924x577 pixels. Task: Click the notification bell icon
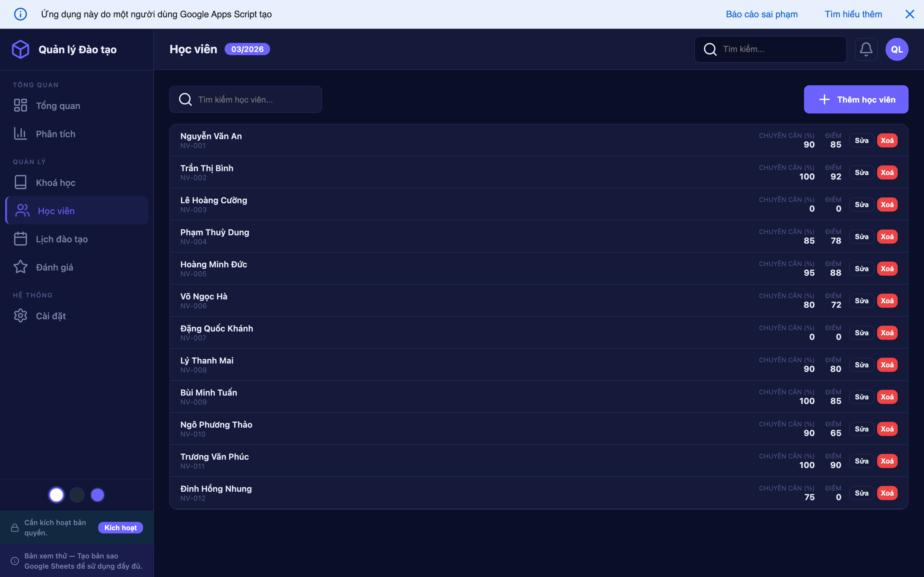tap(866, 49)
